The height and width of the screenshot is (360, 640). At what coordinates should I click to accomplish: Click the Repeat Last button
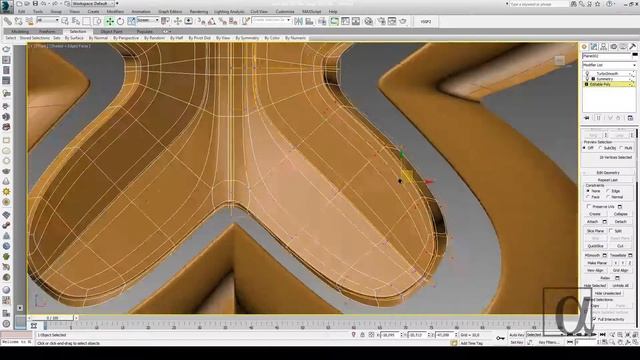pyautogui.click(x=608, y=180)
